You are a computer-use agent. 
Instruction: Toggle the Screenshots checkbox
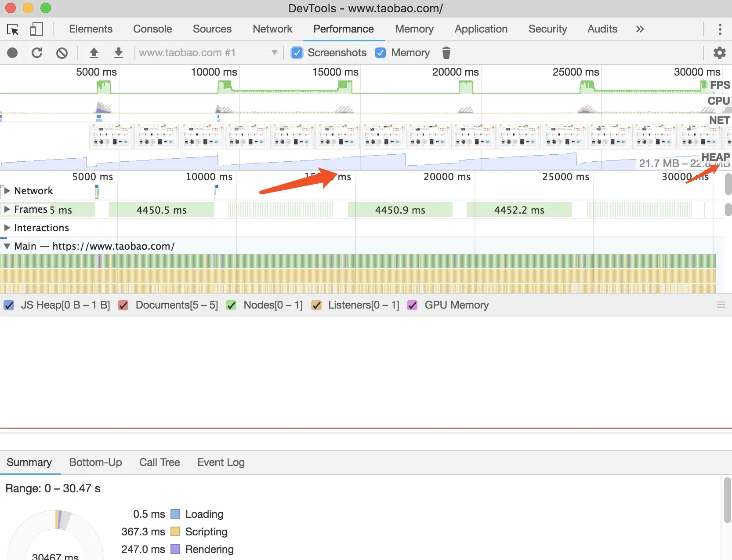pyautogui.click(x=297, y=53)
